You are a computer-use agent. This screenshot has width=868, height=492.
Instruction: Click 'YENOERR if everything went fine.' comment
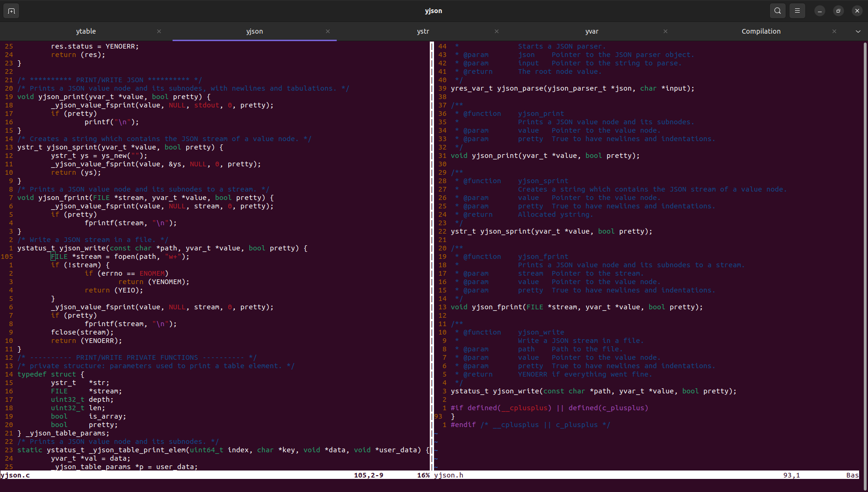click(x=585, y=374)
